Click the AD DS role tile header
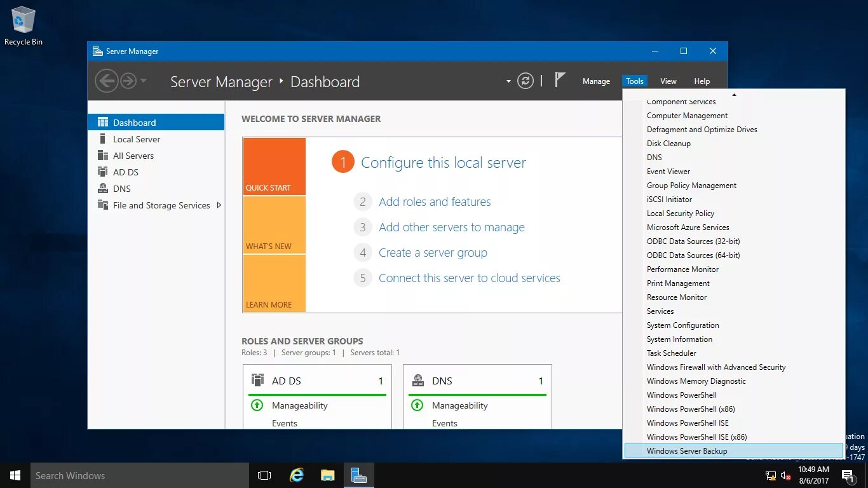Screen dimensions: 868x488 (317, 381)
